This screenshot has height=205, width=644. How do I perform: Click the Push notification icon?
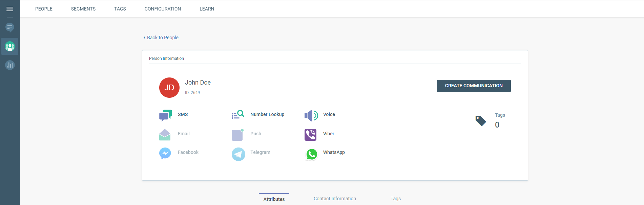coord(237,135)
